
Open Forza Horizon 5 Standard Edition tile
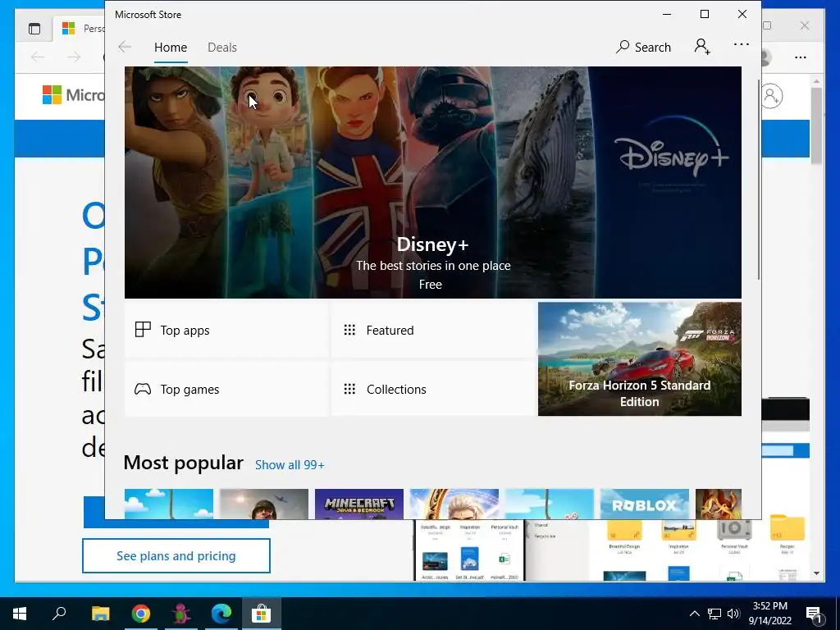coord(640,359)
